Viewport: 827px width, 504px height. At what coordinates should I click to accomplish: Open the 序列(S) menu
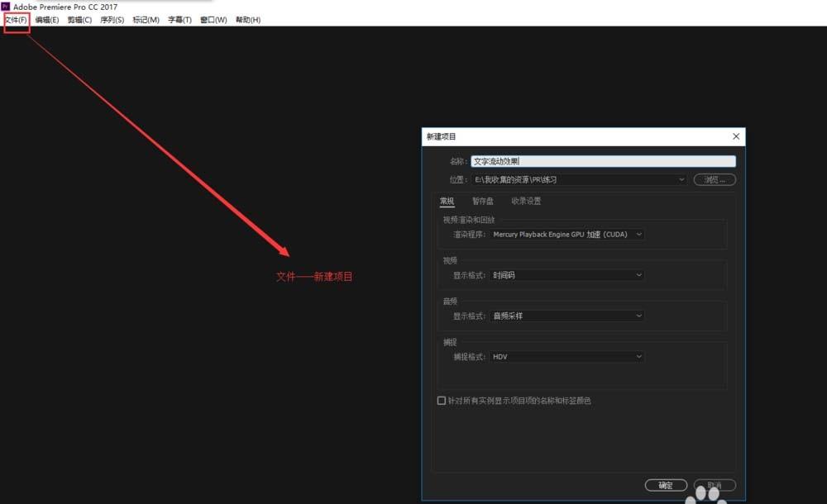click(111, 19)
